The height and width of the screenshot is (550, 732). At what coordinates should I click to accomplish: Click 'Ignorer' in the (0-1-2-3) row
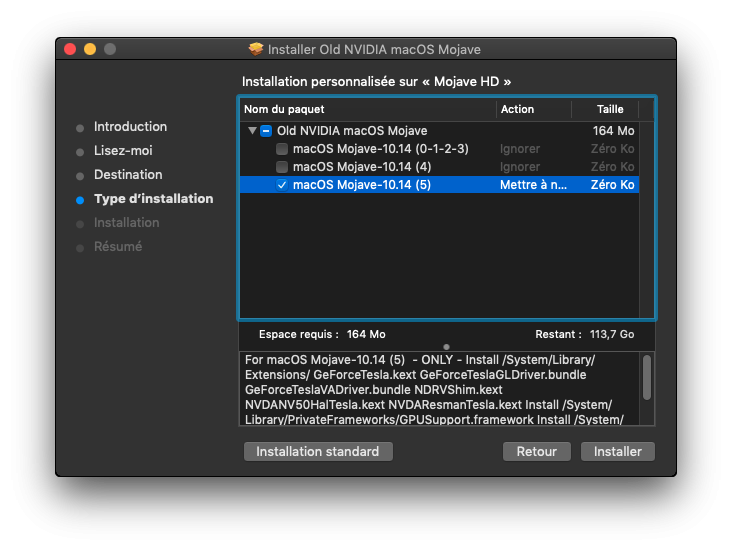pyautogui.click(x=520, y=149)
